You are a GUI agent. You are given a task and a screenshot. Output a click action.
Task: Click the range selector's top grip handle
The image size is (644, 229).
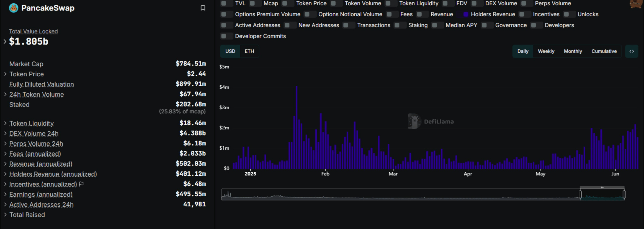click(x=602, y=188)
